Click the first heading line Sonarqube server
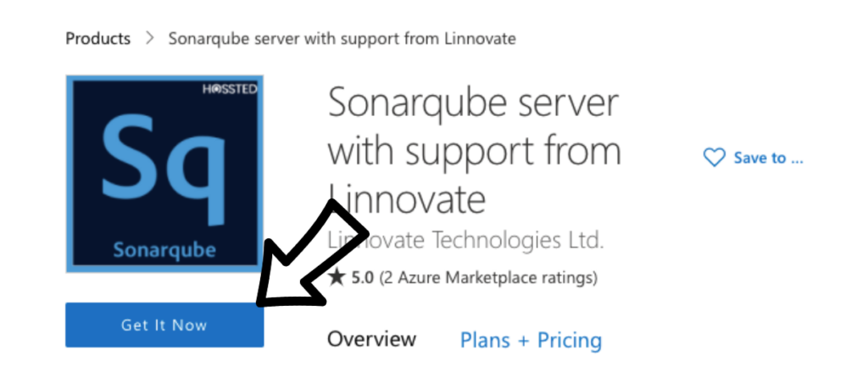 [x=473, y=103]
